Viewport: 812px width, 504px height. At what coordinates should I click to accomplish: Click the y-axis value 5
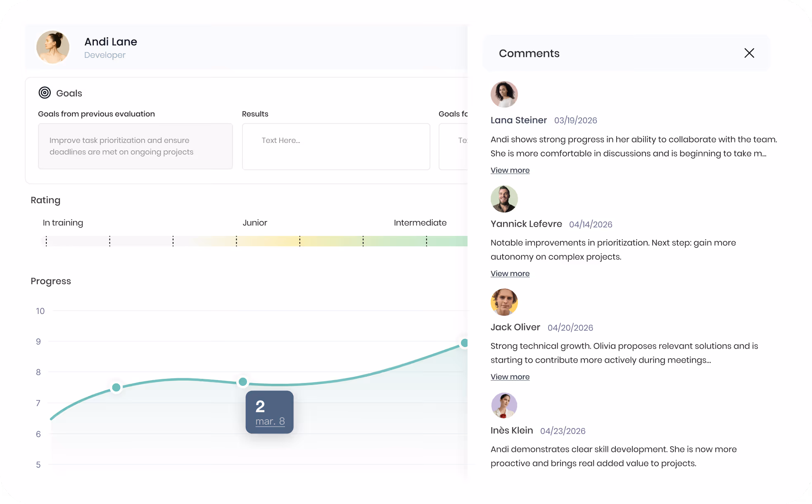click(x=38, y=465)
